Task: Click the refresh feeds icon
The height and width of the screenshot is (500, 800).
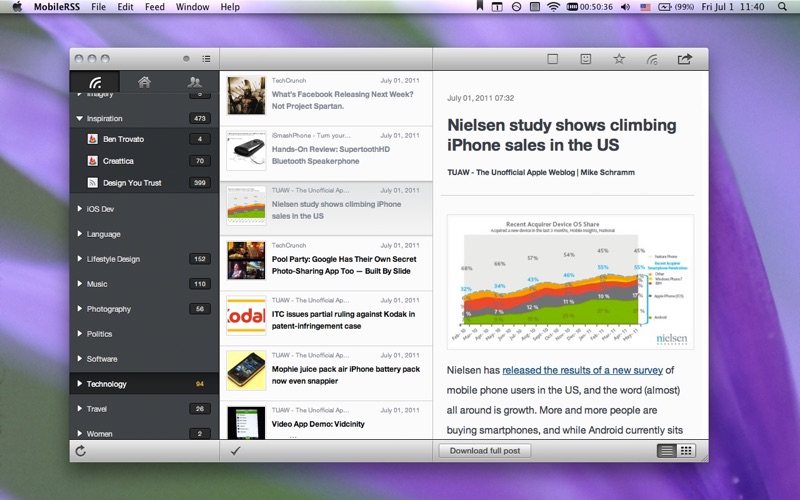Action: (x=81, y=451)
